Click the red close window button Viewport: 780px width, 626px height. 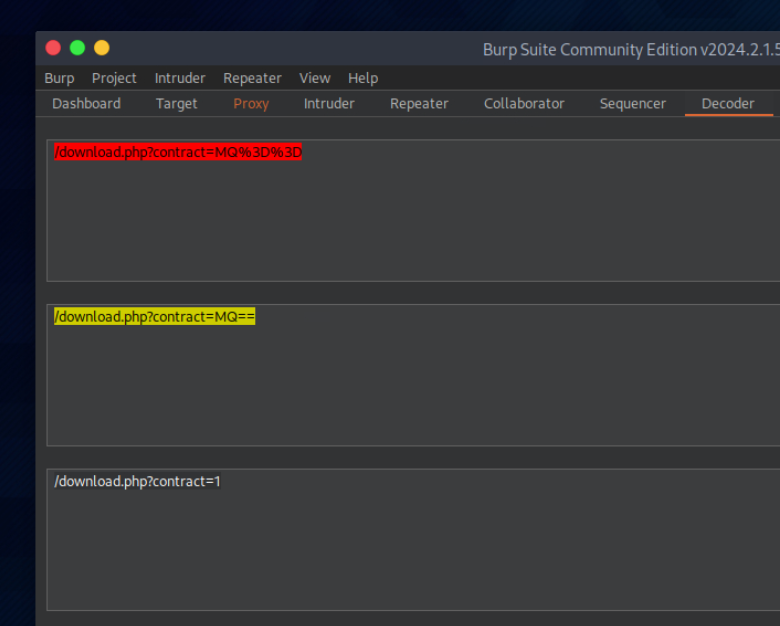tap(53, 48)
